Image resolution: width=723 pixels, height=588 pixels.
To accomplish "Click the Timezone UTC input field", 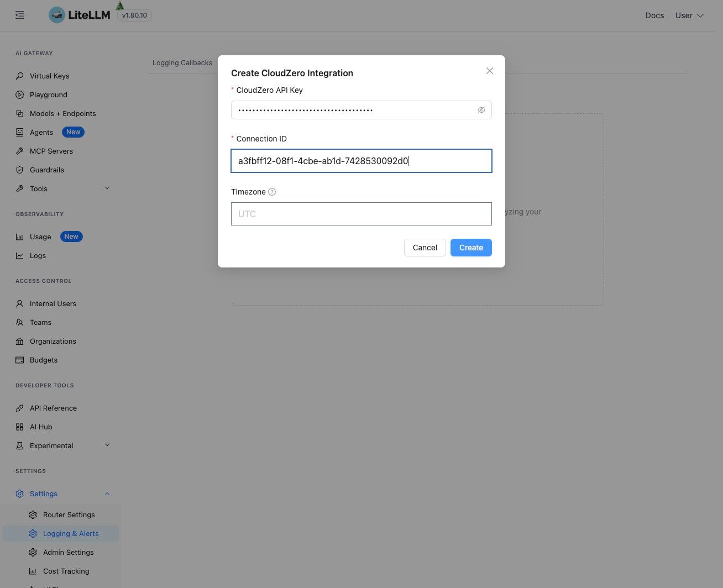I will coord(361,214).
